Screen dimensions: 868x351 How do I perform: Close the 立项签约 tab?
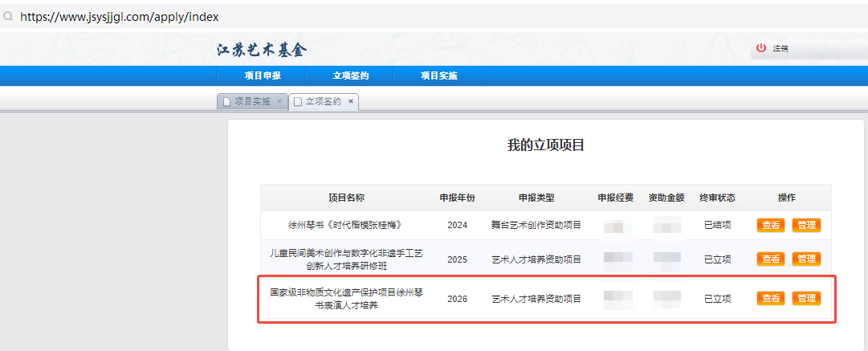click(351, 101)
